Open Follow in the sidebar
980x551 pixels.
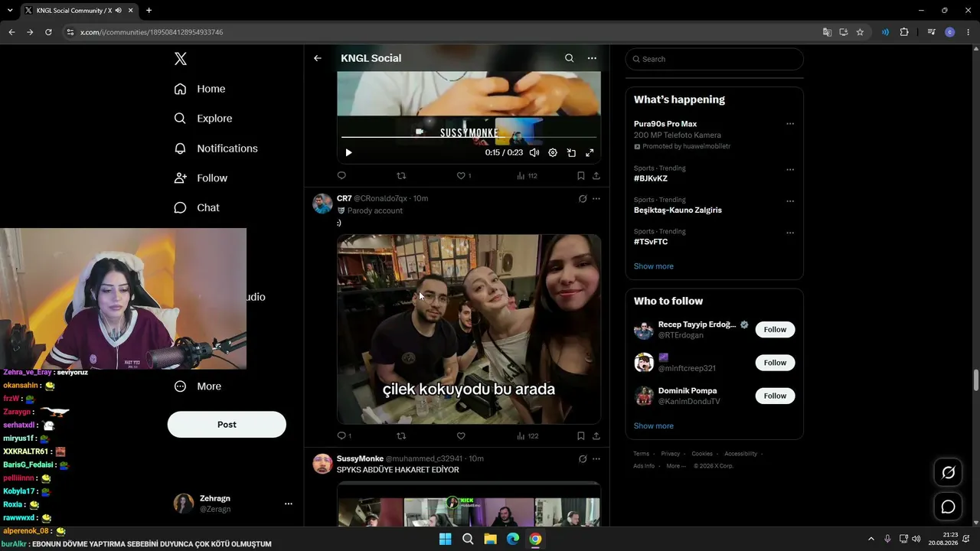click(x=201, y=178)
